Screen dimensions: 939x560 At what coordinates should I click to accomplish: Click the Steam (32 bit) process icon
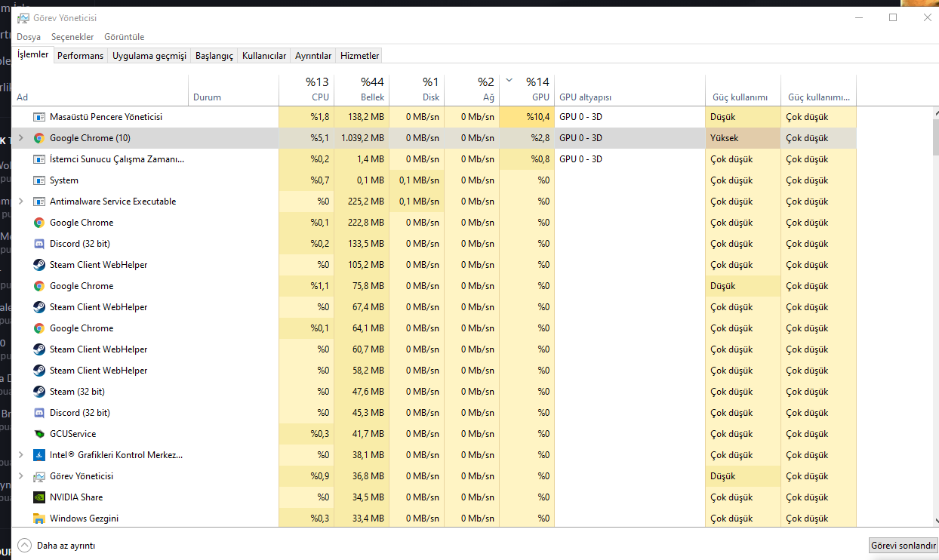click(39, 392)
